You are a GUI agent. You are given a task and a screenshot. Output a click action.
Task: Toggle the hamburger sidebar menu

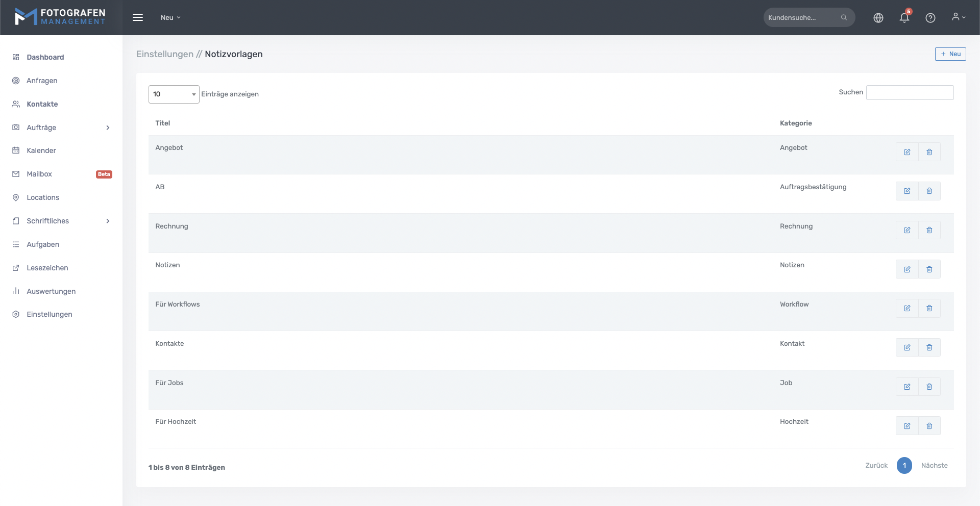138,17
